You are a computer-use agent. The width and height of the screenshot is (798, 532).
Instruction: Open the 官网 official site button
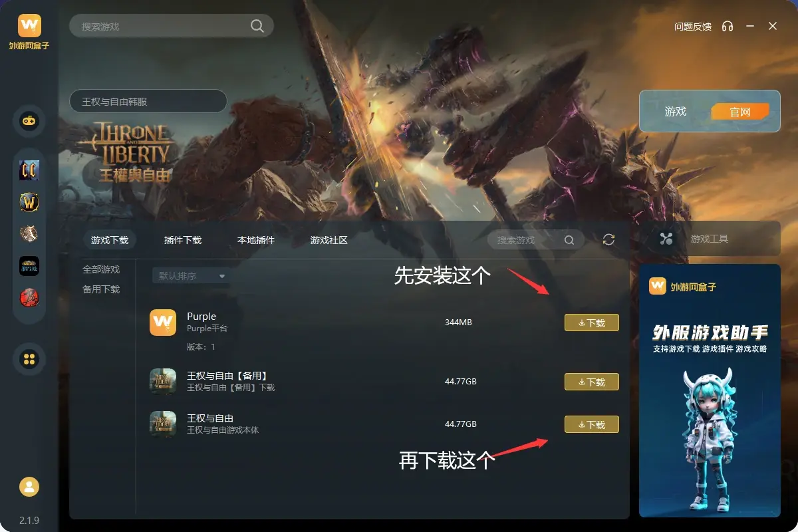tap(740, 112)
